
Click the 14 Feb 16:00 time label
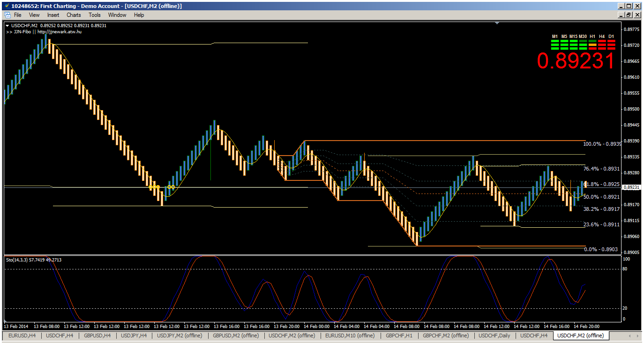(x=557, y=326)
